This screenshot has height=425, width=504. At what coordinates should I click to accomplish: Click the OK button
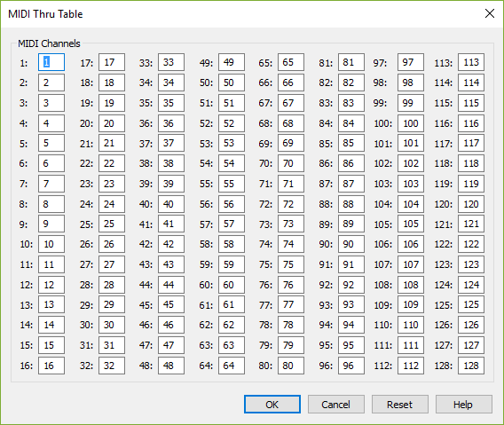[272, 404]
